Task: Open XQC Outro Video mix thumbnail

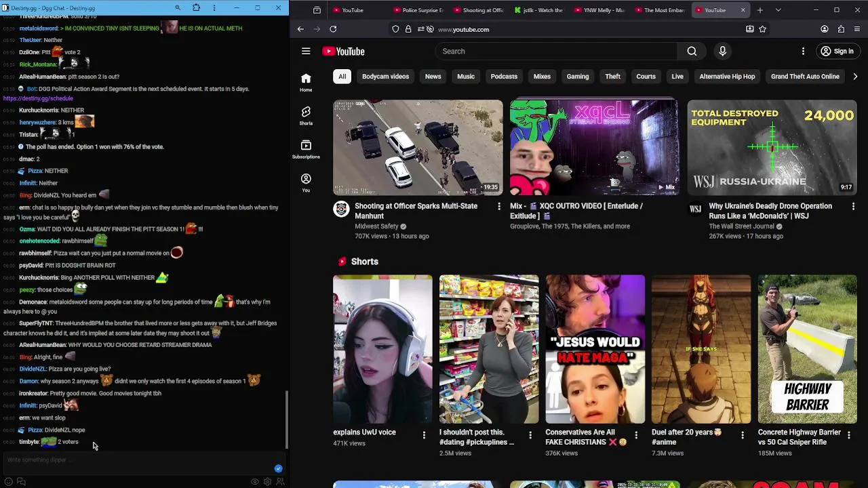Action: pyautogui.click(x=595, y=148)
